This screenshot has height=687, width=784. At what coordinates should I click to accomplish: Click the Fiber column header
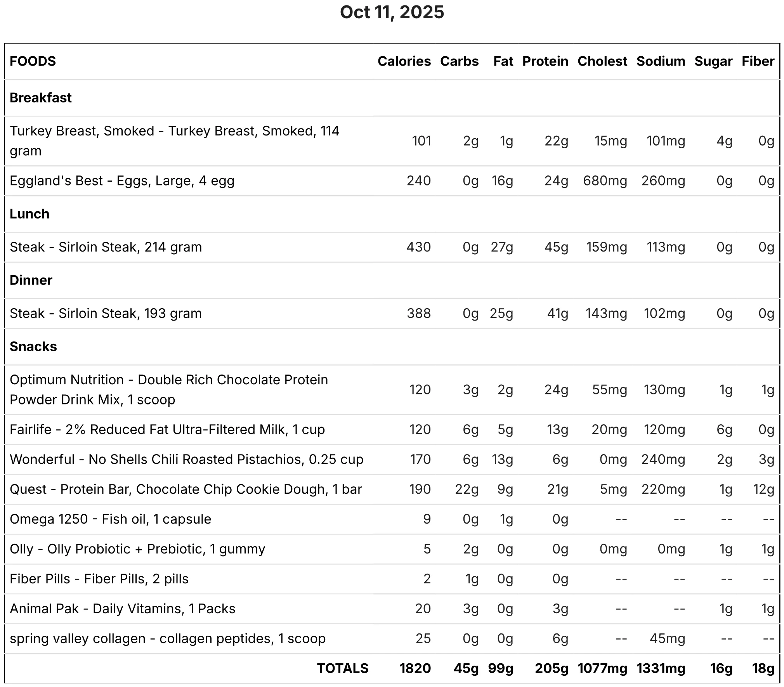click(758, 61)
